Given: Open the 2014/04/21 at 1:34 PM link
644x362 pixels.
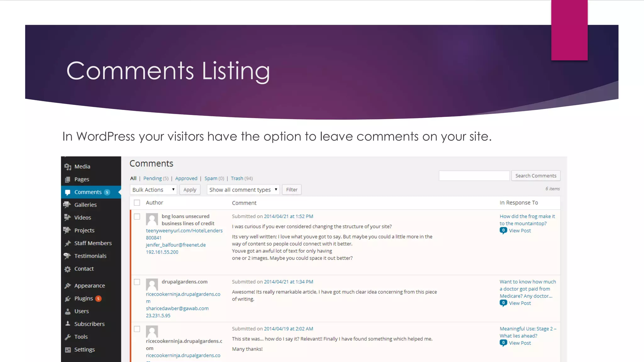Looking at the screenshot, I should click(x=288, y=282).
